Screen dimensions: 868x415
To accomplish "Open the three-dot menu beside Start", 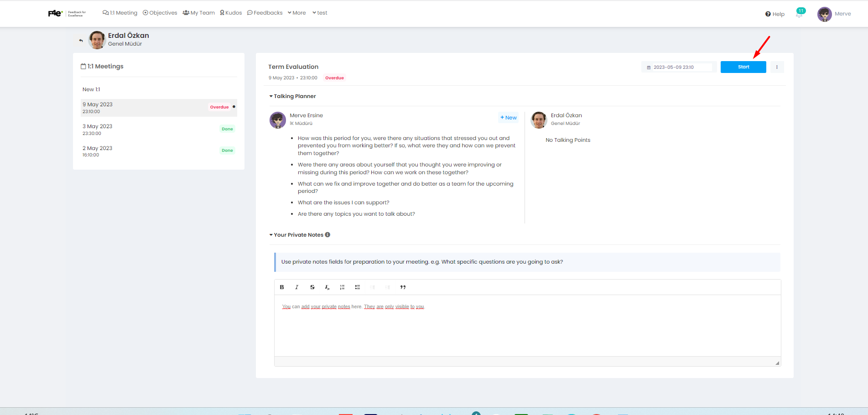I will click(x=777, y=67).
